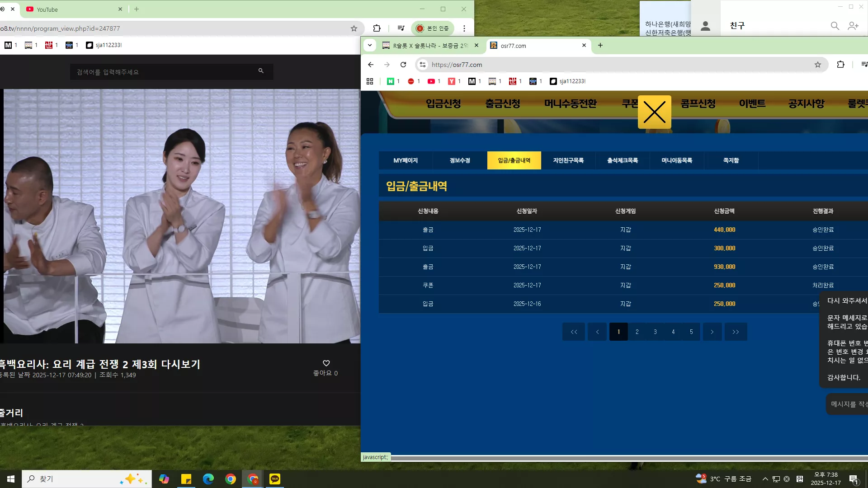Expand the tab search dropdown arrow
868x488 pixels.
point(370,45)
